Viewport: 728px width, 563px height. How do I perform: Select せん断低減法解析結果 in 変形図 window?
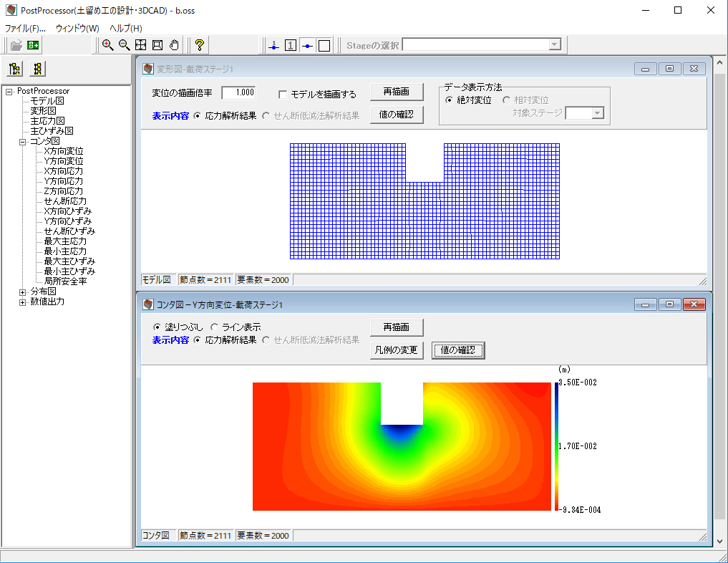coord(266,115)
